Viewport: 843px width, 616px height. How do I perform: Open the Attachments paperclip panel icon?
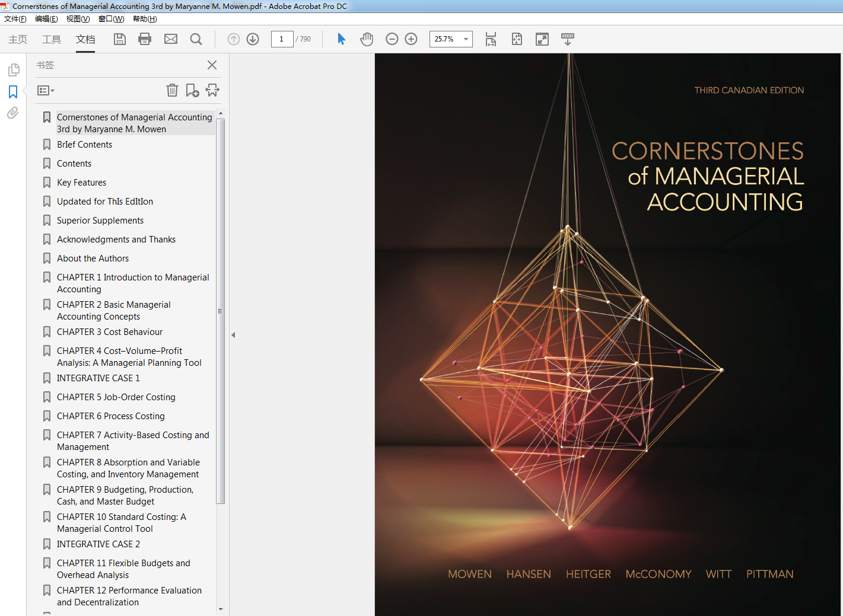click(13, 113)
